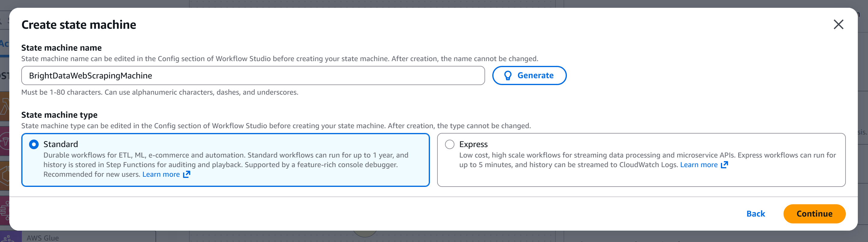
Task: Close the Create state machine dialog
Action: click(838, 25)
